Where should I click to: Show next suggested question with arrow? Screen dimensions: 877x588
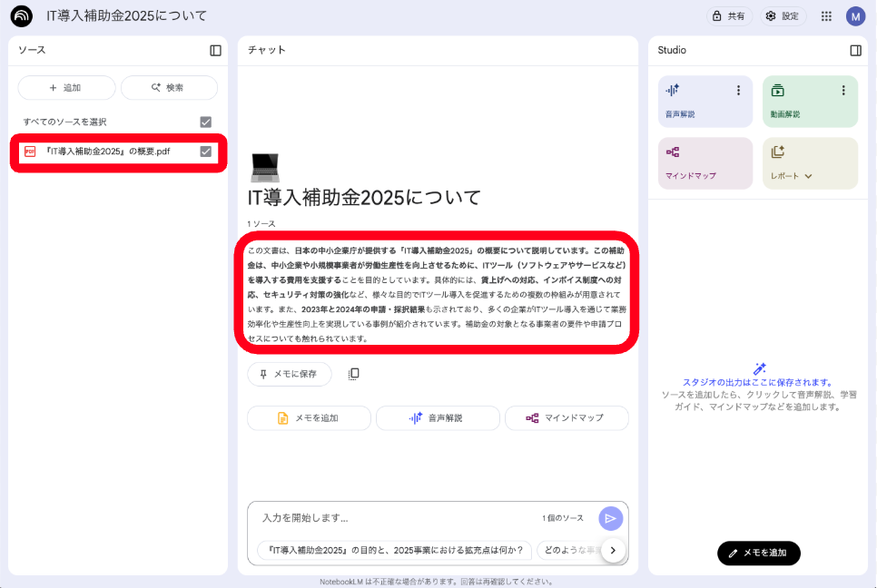pos(613,550)
